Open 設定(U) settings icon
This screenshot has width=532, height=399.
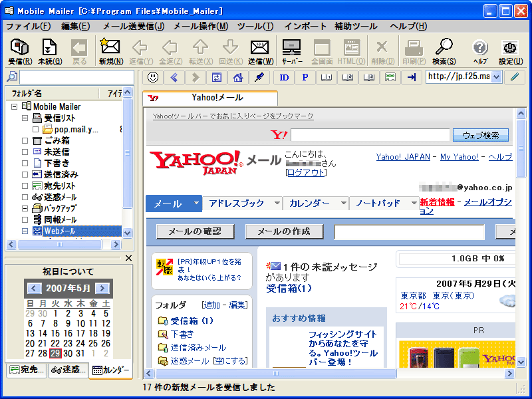coord(510,51)
